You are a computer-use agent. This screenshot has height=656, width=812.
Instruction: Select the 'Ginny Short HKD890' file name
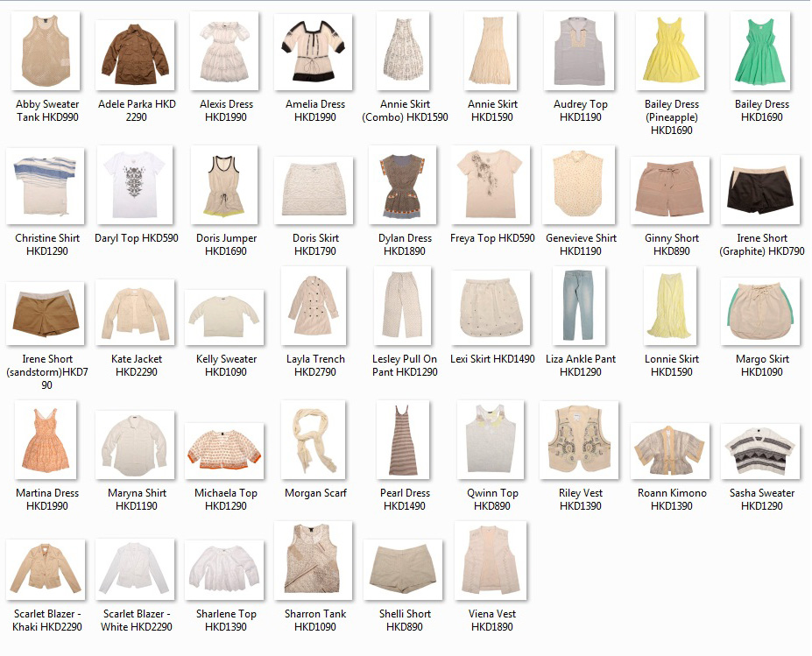pyautogui.click(x=672, y=244)
